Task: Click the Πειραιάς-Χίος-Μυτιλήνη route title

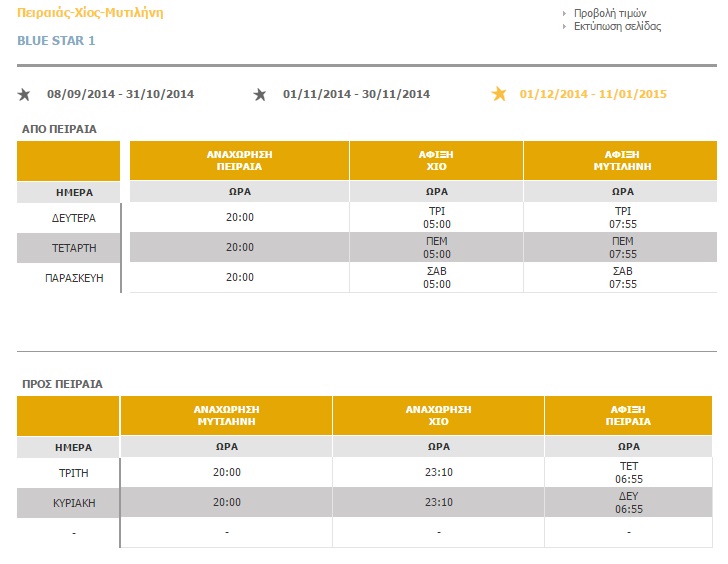Action: click(x=91, y=14)
